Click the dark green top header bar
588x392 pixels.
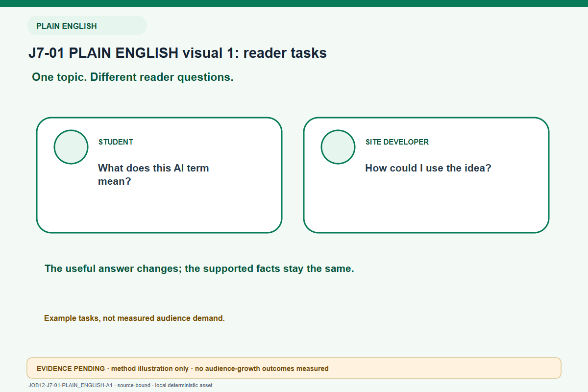(x=294, y=3)
